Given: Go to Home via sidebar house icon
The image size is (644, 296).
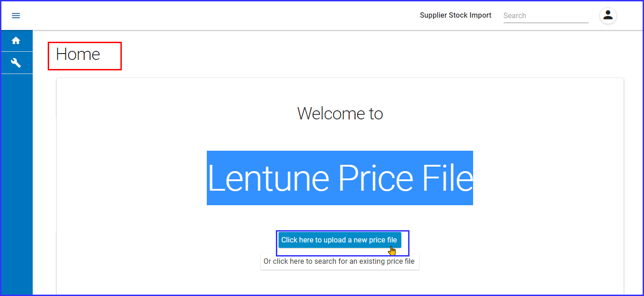Looking at the screenshot, I should [16, 41].
